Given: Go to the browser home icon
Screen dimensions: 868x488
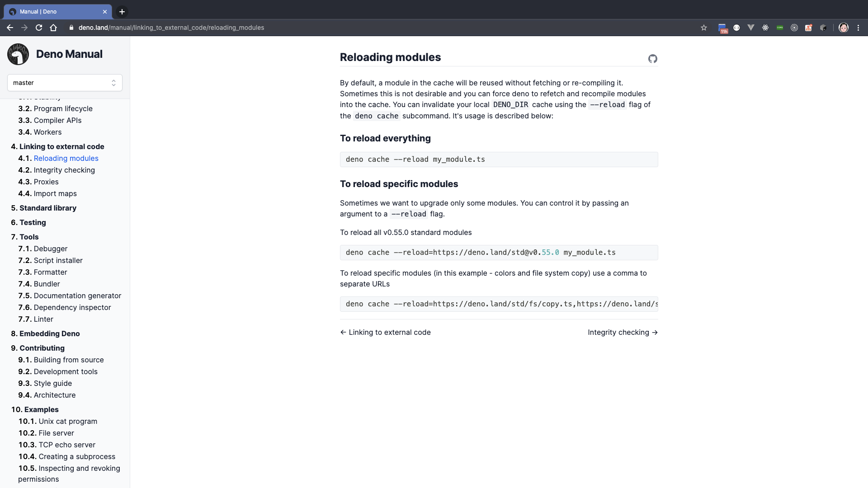Looking at the screenshot, I should [53, 28].
